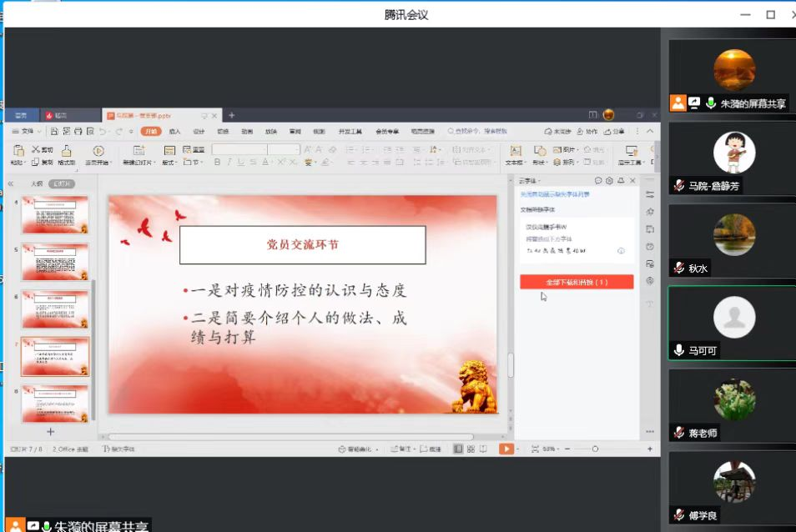Click the Shapes (形状) icon
The height and width of the screenshot is (532, 796).
(x=539, y=151)
